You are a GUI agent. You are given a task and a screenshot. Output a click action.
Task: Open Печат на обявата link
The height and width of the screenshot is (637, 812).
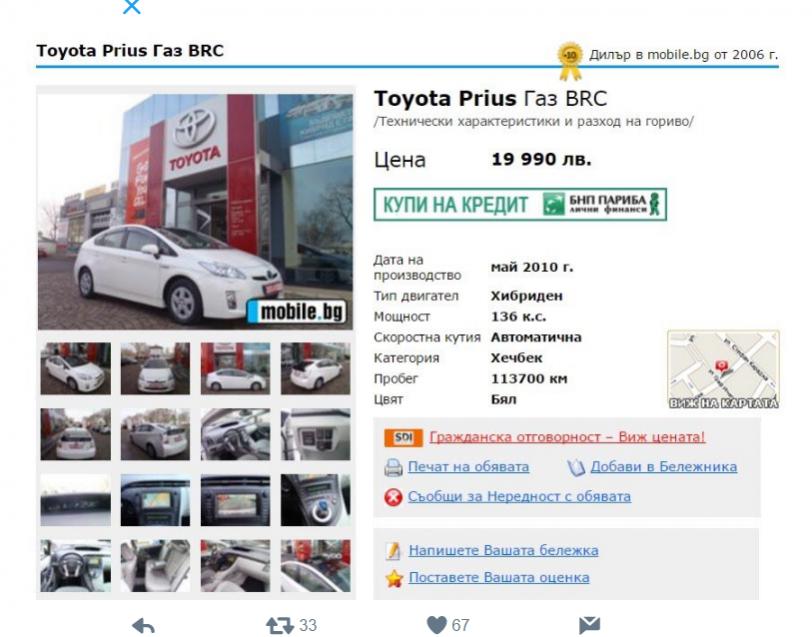coord(469,467)
